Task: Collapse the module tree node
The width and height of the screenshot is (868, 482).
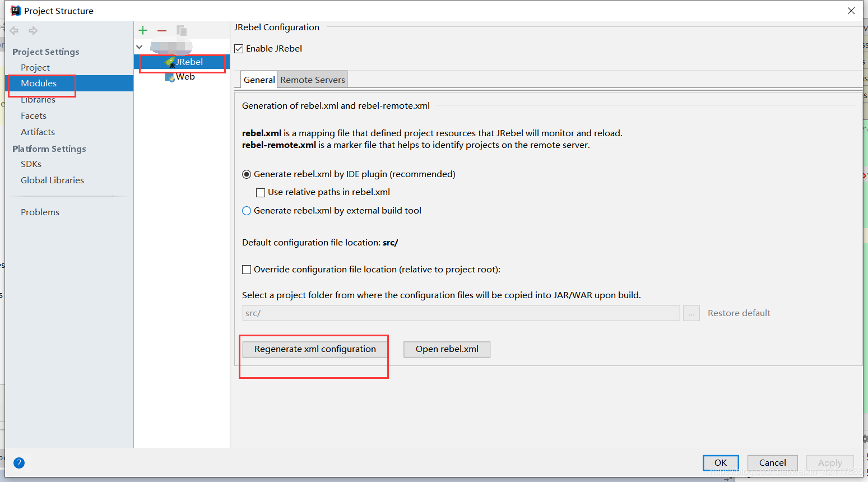Action: tap(140, 47)
